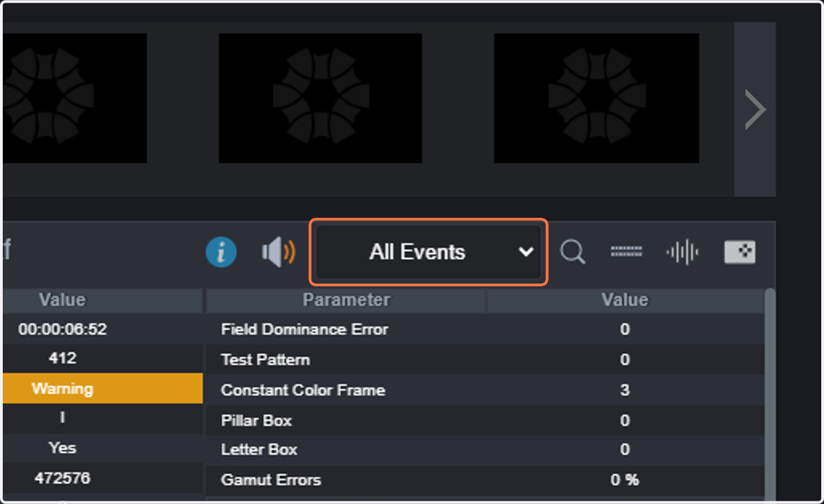Click the orange Warning cell

103,389
